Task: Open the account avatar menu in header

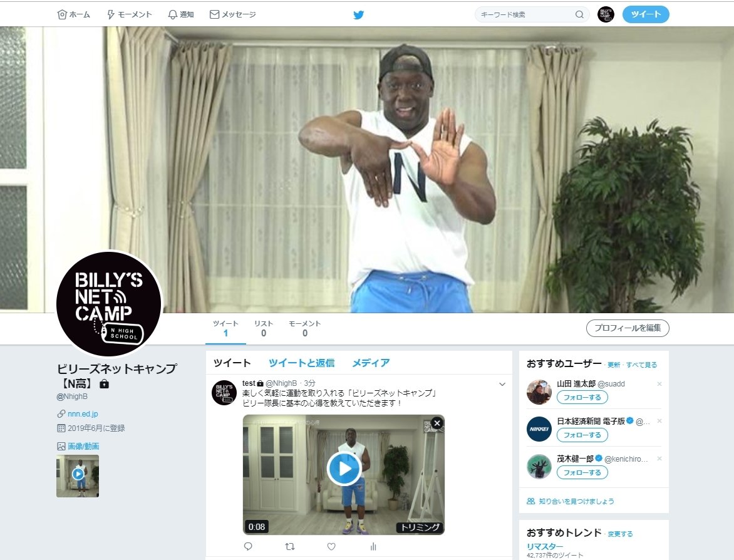Action: click(x=606, y=14)
